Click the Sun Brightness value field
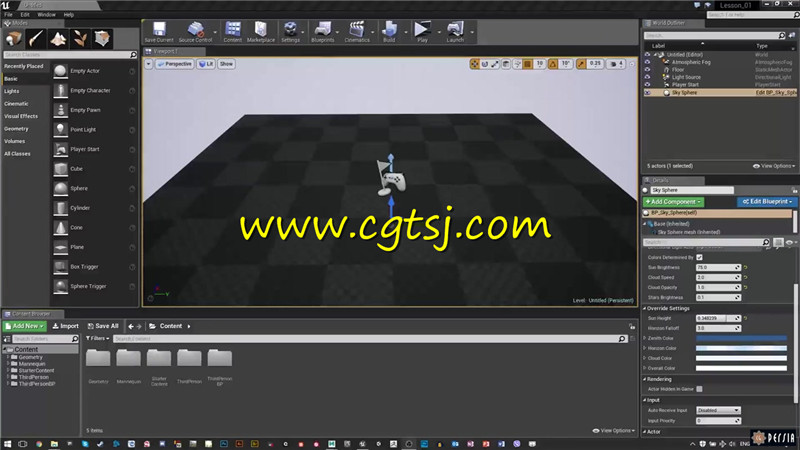Image resolution: width=800 pixels, height=450 pixels. [718, 267]
